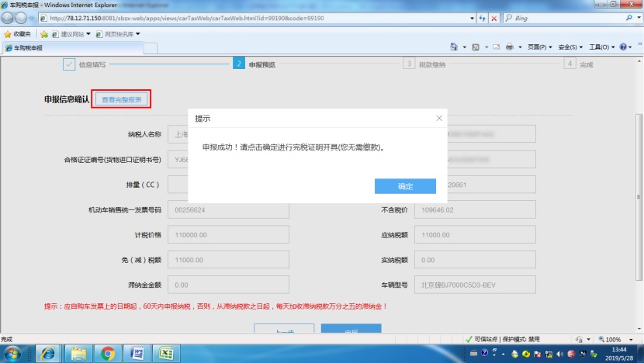Refresh the page with refresh icon
Viewport: 644px width, 363px height.
tap(482, 18)
